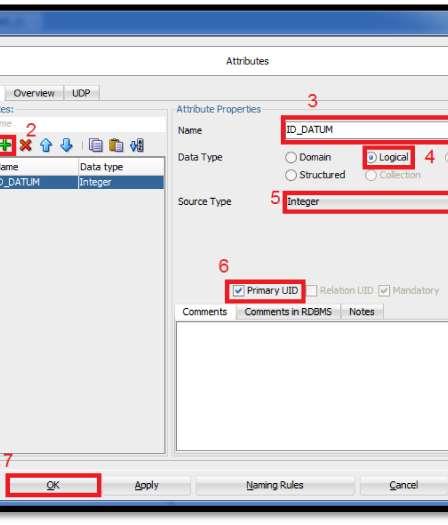
Task: Click into the Name field containing ID_DATUM
Action: [367, 130]
